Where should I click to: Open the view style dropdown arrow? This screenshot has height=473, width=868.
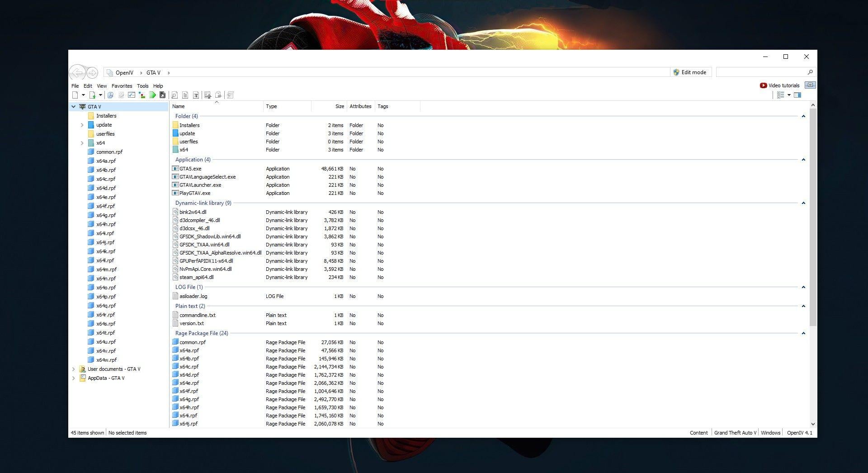(789, 95)
